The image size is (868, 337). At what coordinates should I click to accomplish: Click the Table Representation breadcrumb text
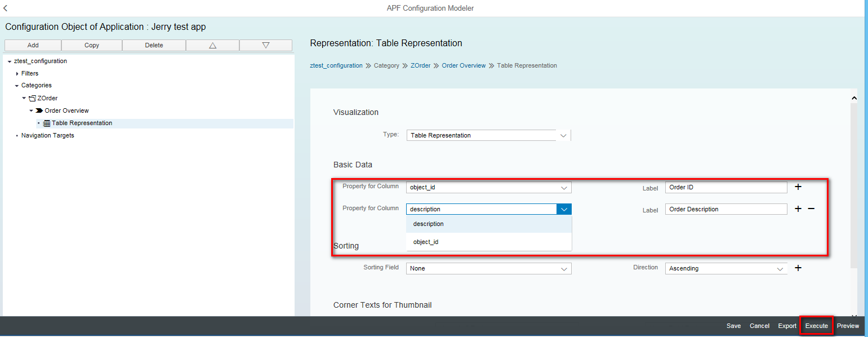click(527, 65)
